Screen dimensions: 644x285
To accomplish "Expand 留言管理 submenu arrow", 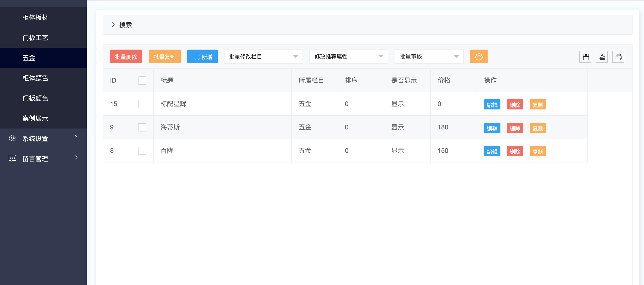I will [x=76, y=157].
